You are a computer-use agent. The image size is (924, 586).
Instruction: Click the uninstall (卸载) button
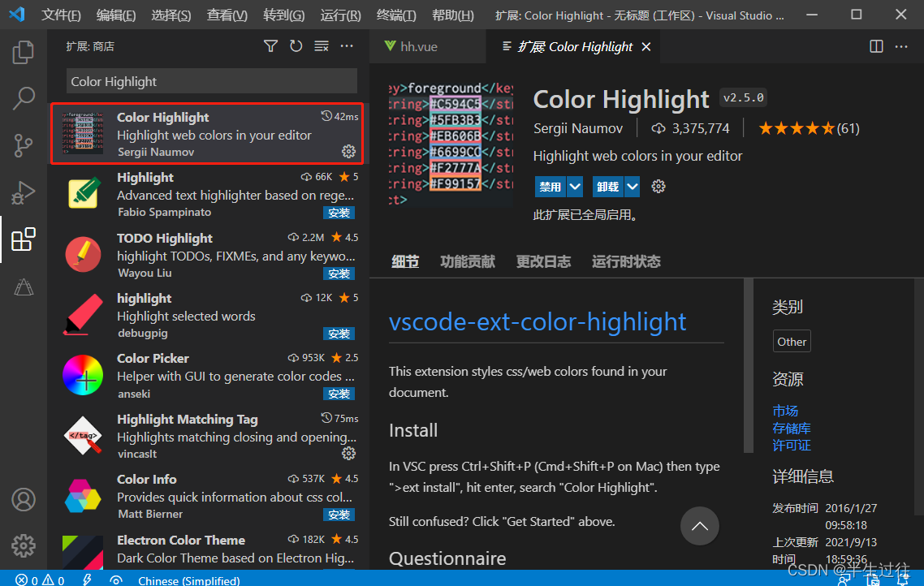(x=608, y=187)
